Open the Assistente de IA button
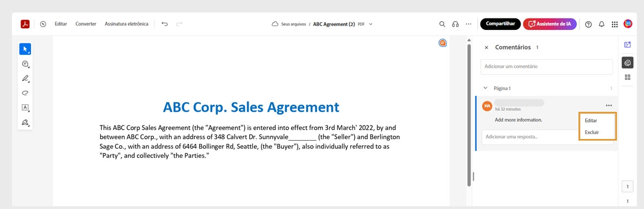 550,24
